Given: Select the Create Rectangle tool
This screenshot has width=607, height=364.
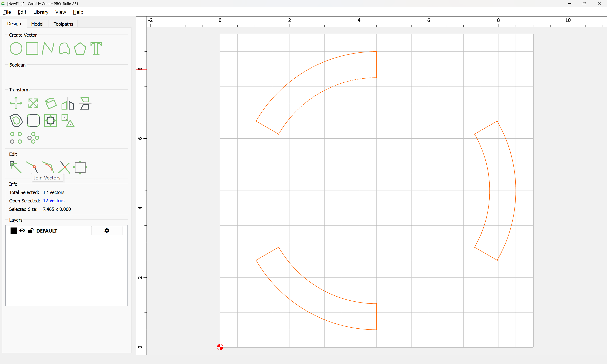Looking at the screenshot, I should (x=32, y=48).
